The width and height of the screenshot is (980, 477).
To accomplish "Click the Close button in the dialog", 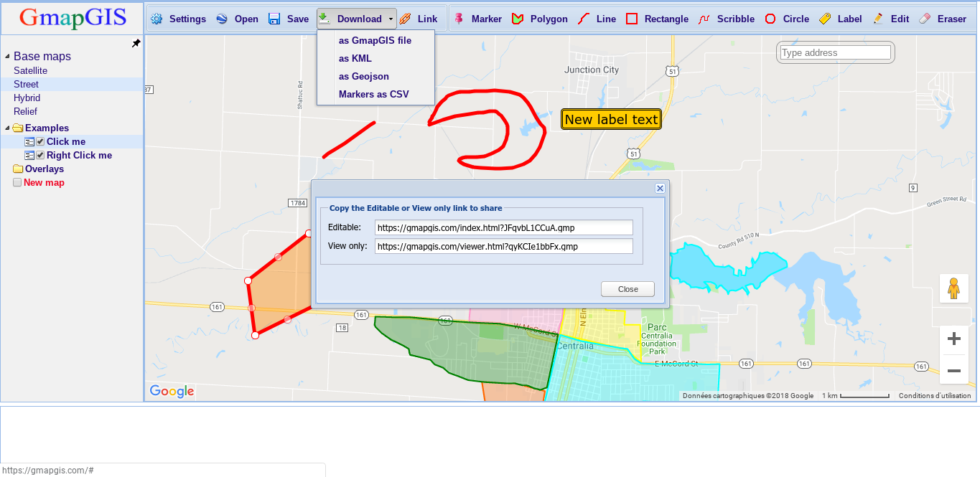I will pyautogui.click(x=627, y=289).
